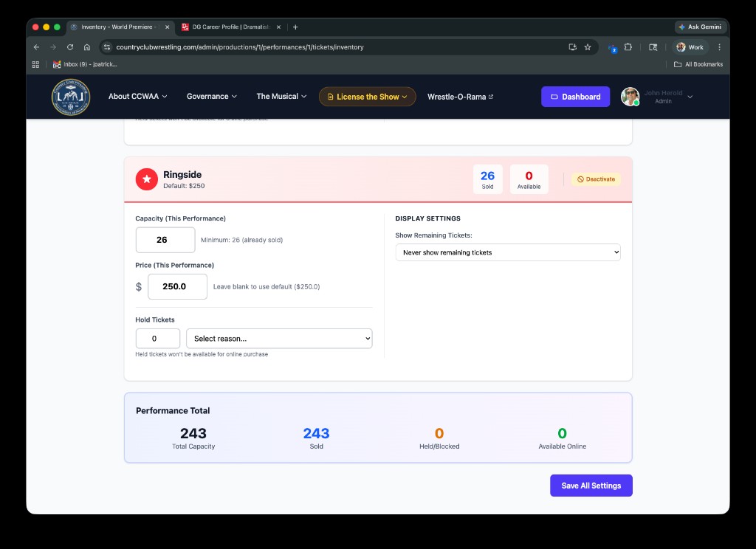This screenshot has height=549, width=756.
Task: Open the Work browser profile avatar
Action: click(680, 46)
